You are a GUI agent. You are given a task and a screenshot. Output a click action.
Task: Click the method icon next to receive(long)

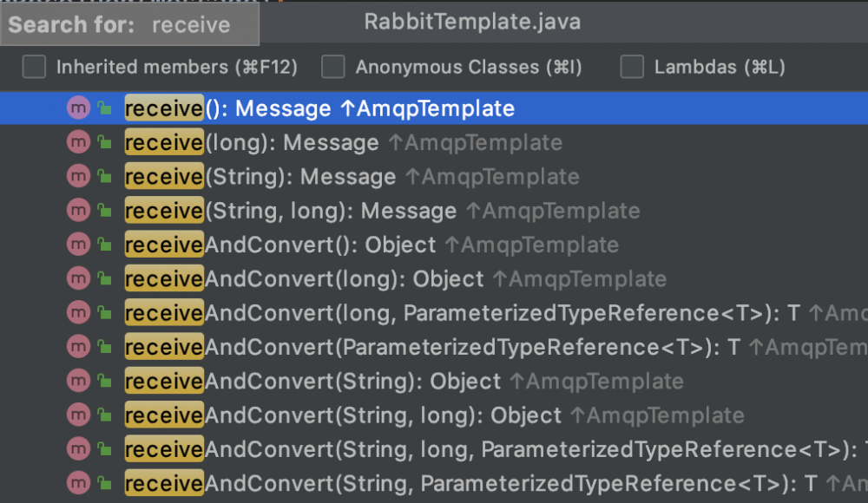[x=78, y=142]
